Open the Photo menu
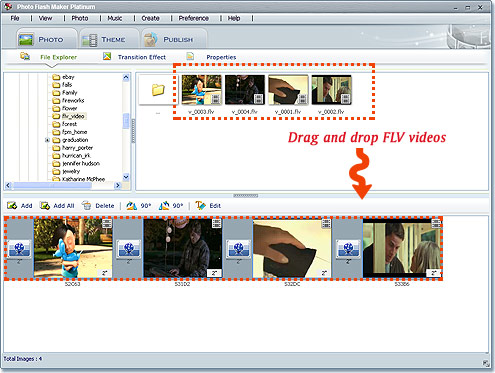The height and width of the screenshot is (373, 495). click(80, 18)
